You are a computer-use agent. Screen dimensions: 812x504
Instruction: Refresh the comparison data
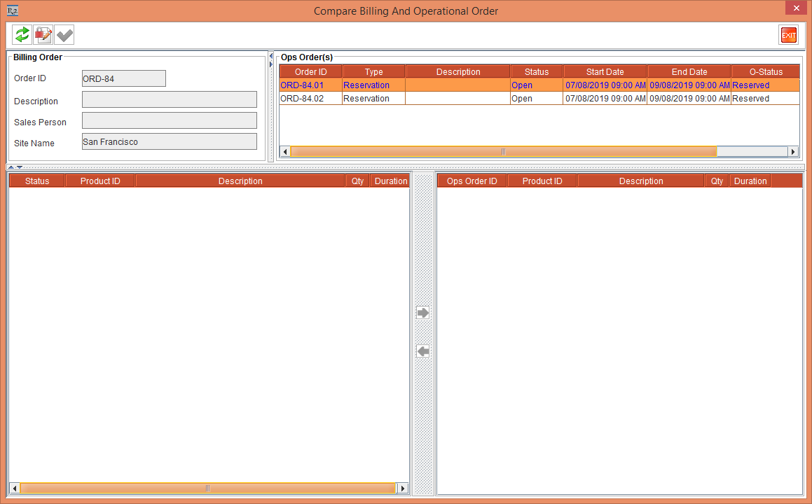pos(21,34)
